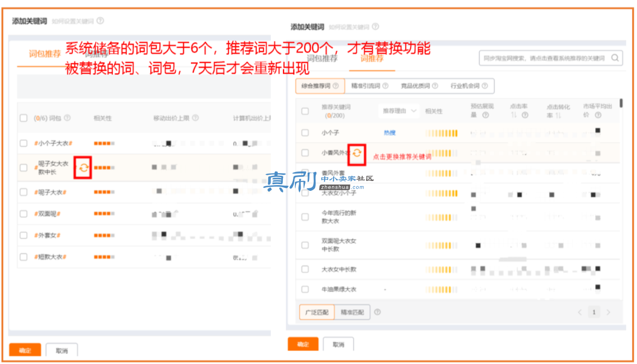Click the help icon beside (0/6) 词包 header

67,118
